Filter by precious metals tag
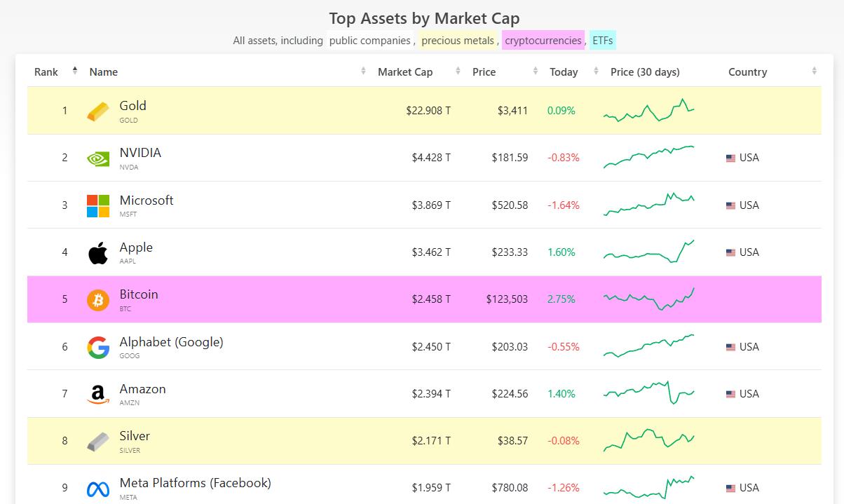Image resolution: width=844 pixels, height=504 pixels. pos(458,41)
